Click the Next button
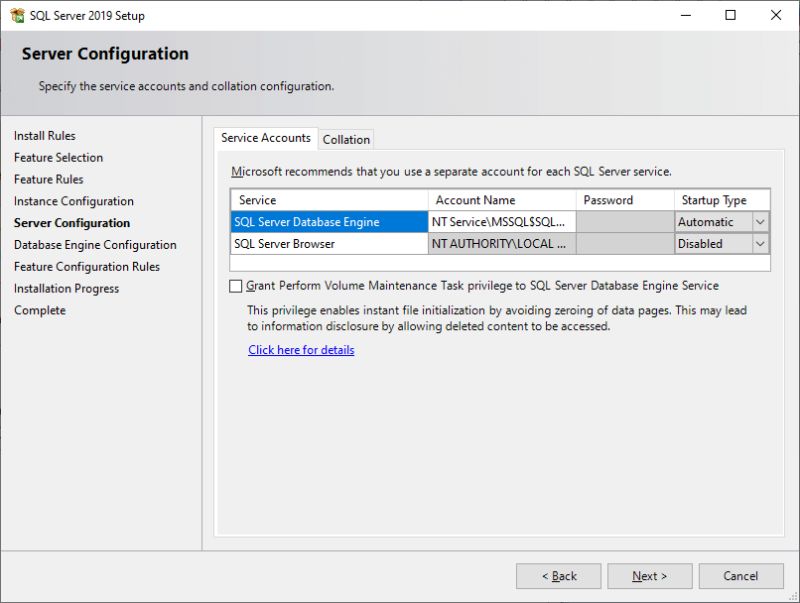This screenshot has width=800, height=603. [x=649, y=575]
